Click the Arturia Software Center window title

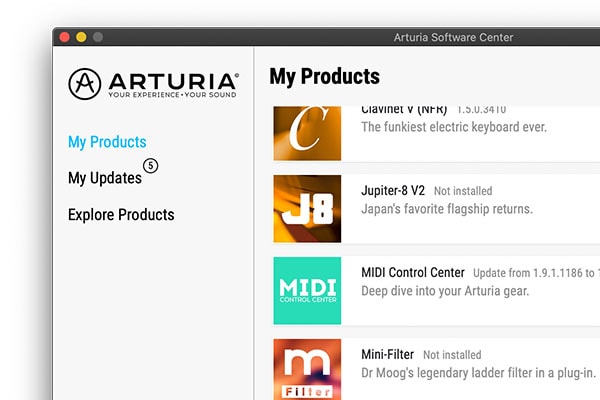pyautogui.click(x=453, y=38)
